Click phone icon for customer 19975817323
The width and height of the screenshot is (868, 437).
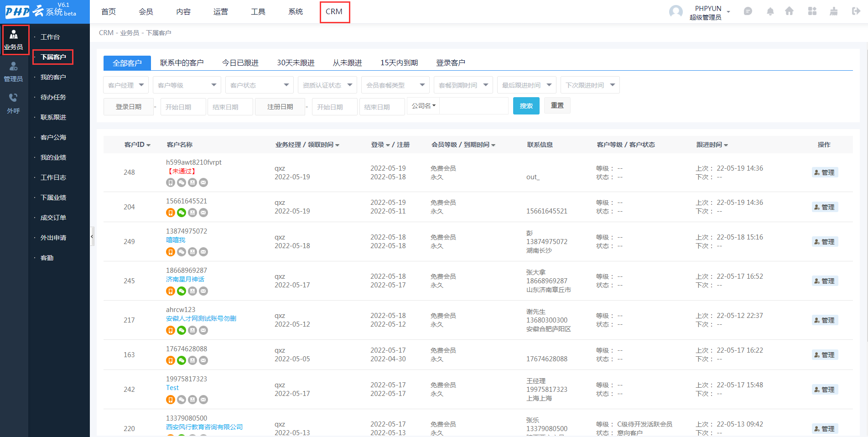click(171, 400)
